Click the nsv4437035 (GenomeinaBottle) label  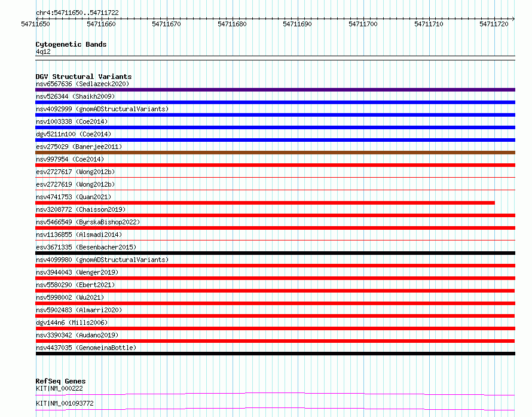(86, 348)
